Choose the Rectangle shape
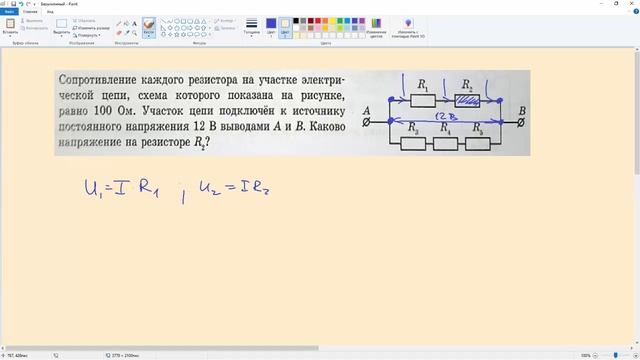 point(184,21)
